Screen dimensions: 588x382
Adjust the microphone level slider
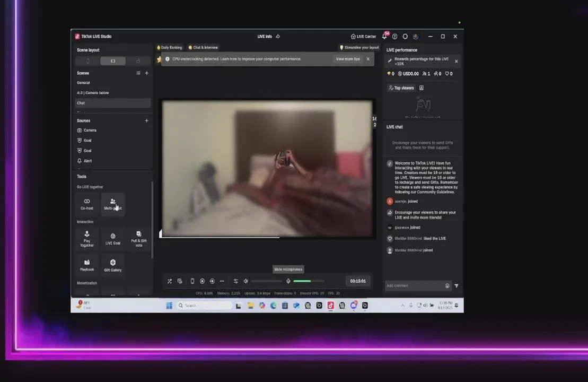point(309,281)
